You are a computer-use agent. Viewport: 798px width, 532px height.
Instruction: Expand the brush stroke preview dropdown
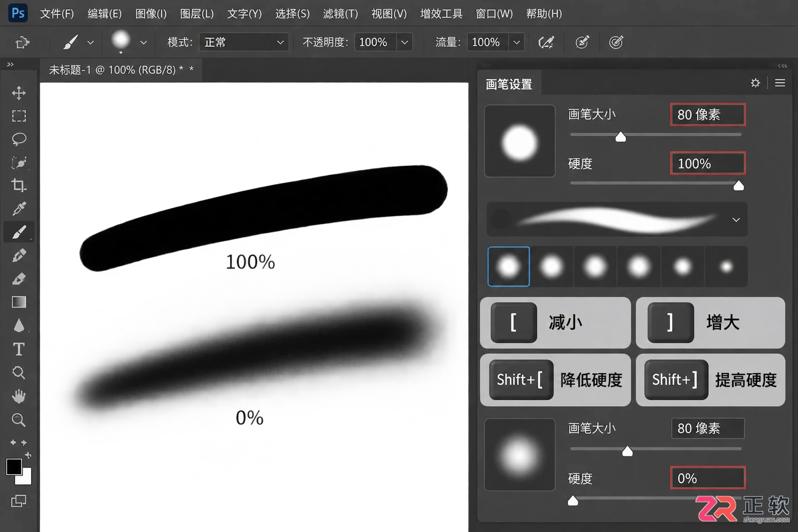(736, 220)
